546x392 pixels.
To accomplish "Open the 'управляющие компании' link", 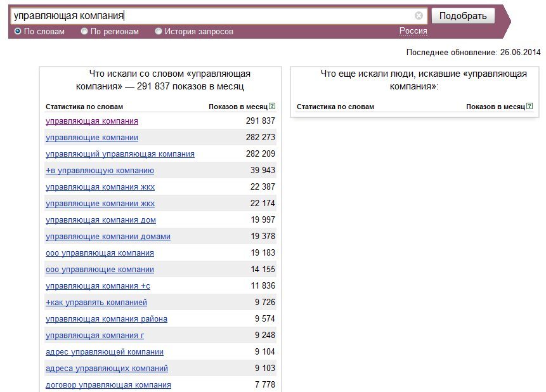I will tap(92, 137).
